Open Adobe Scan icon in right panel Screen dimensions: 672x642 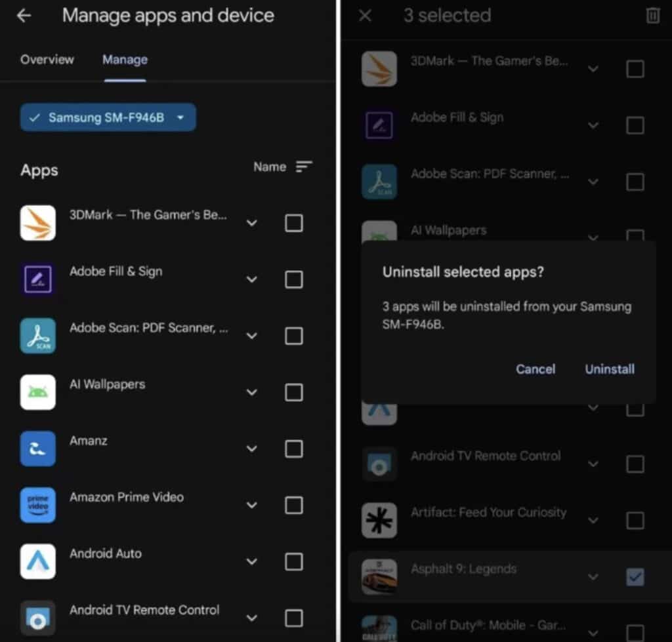click(x=379, y=182)
